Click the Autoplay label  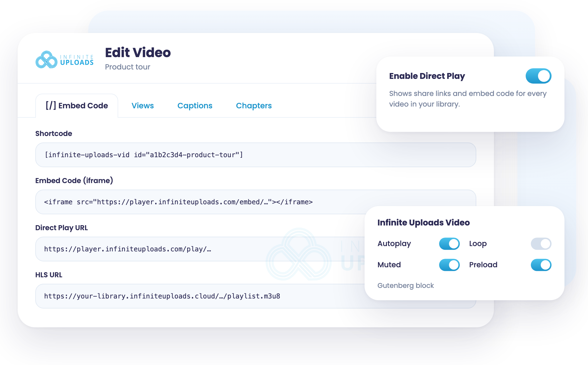(x=394, y=244)
